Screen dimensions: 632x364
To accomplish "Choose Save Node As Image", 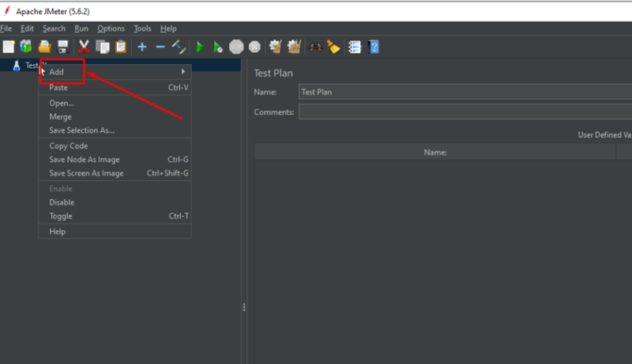I will pyautogui.click(x=115, y=159).
